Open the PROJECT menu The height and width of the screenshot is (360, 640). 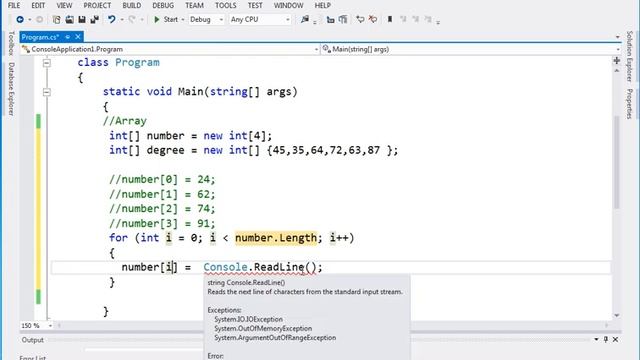click(97, 5)
